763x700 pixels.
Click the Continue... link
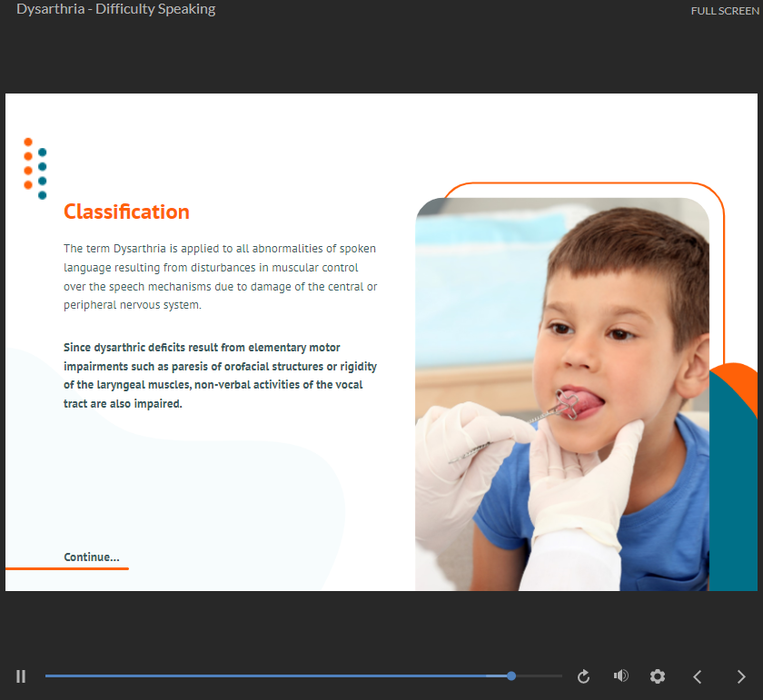click(91, 557)
